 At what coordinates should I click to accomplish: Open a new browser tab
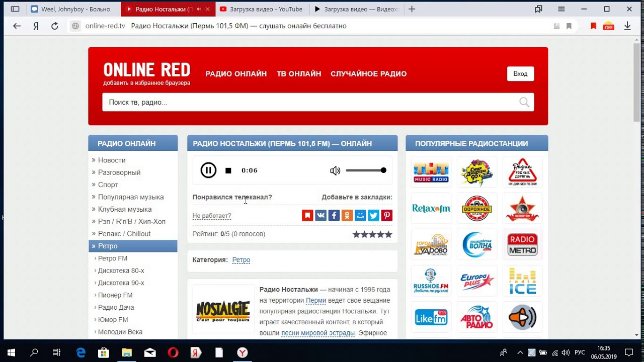pyautogui.click(x=412, y=9)
